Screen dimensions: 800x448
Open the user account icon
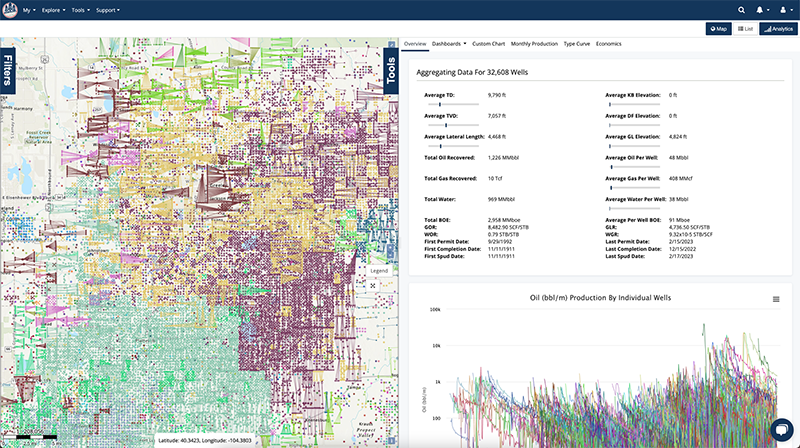[x=784, y=9]
